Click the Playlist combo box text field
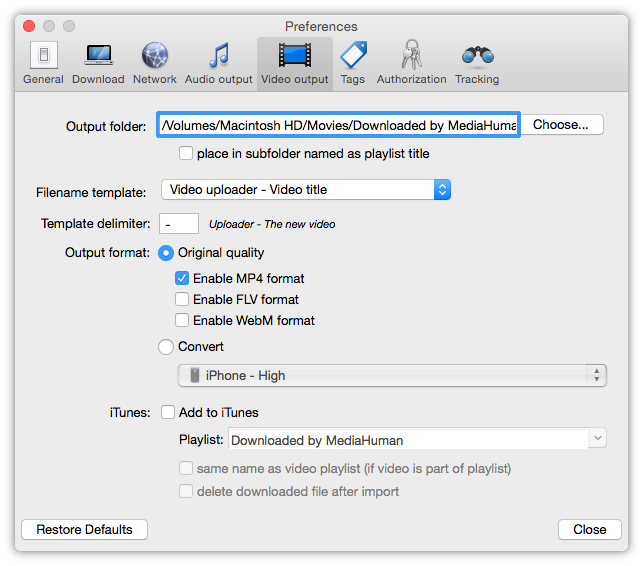 pyautogui.click(x=408, y=440)
